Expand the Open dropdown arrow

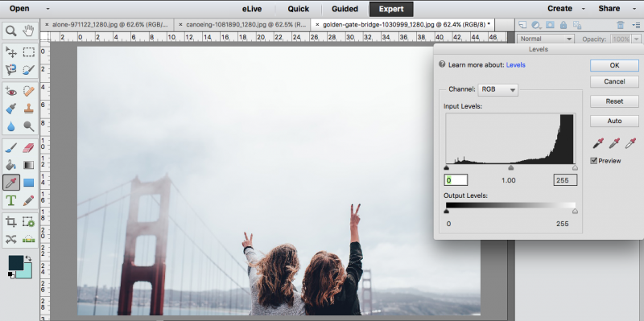pyautogui.click(x=48, y=9)
